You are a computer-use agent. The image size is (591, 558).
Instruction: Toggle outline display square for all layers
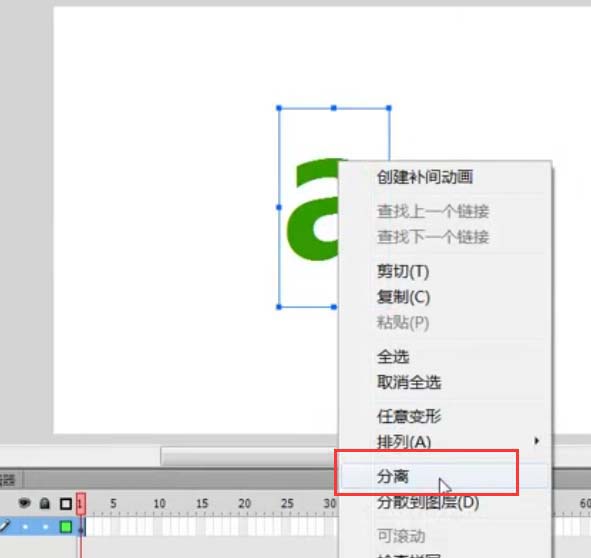click(x=66, y=504)
